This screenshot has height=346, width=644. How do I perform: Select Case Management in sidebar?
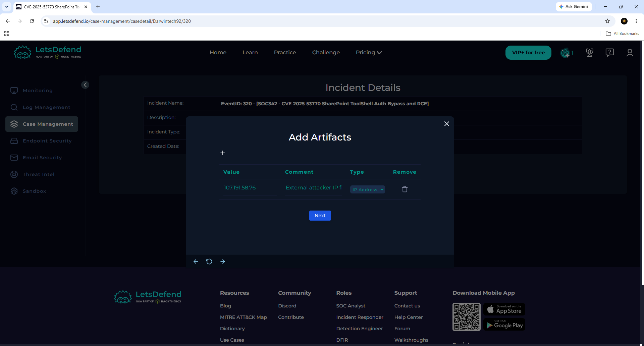(x=42, y=124)
